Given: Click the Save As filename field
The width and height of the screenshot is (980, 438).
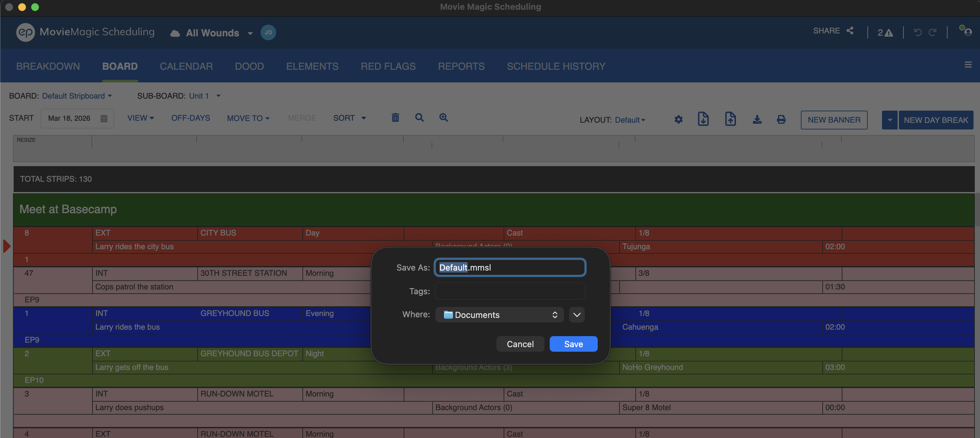Looking at the screenshot, I should click(510, 268).
